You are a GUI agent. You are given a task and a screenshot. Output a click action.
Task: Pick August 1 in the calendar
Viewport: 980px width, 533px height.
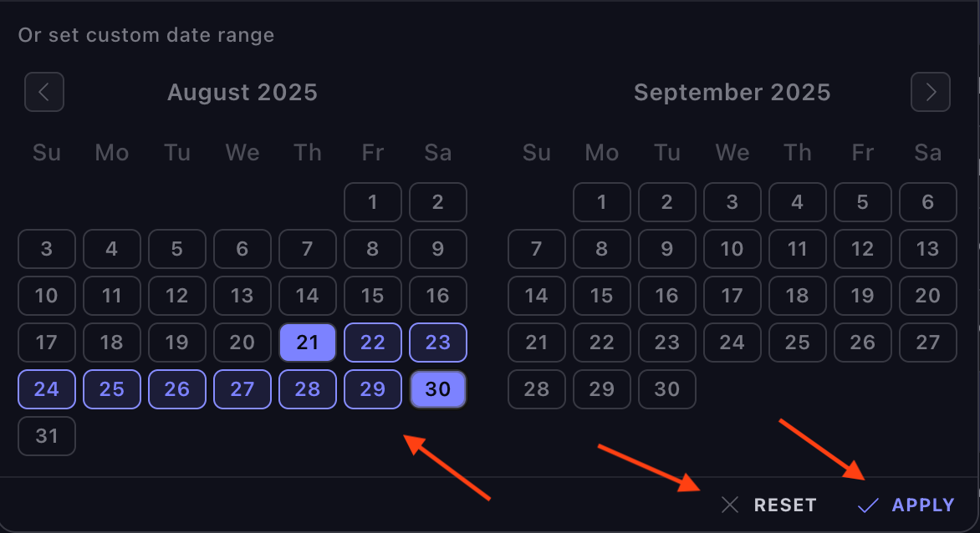point(373,202)
